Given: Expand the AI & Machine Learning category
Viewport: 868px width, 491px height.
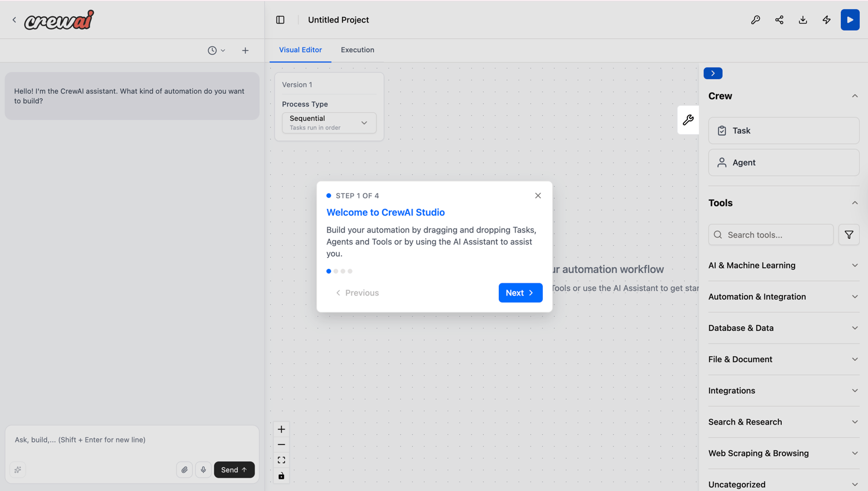Looking at the screenshot, I should (x=784, y=265).
